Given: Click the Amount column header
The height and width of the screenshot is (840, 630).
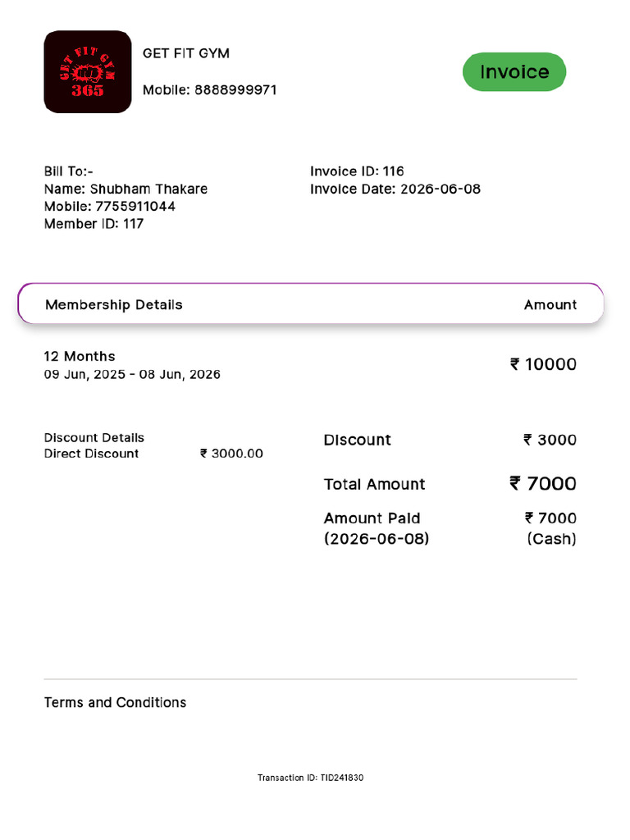Looking at the screenshot, I should pos(550,305).
